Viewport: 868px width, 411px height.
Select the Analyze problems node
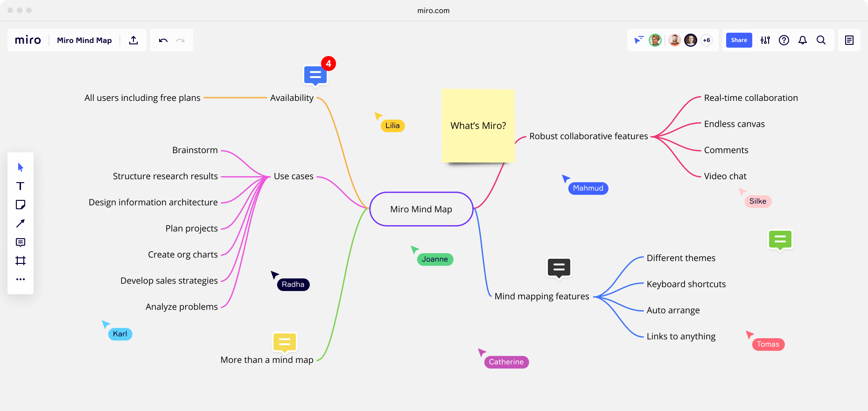pyautogui.click(x=182, y=307)
